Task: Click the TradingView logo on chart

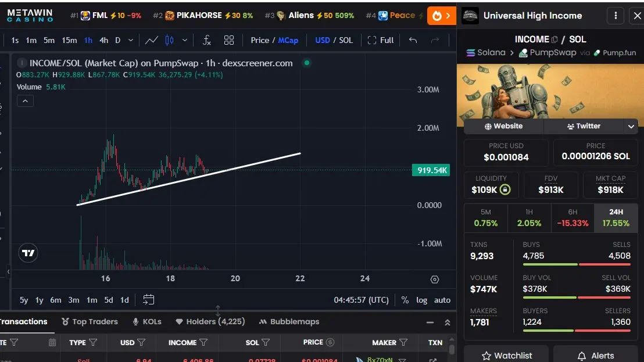Action: click(x=28, y=253)
